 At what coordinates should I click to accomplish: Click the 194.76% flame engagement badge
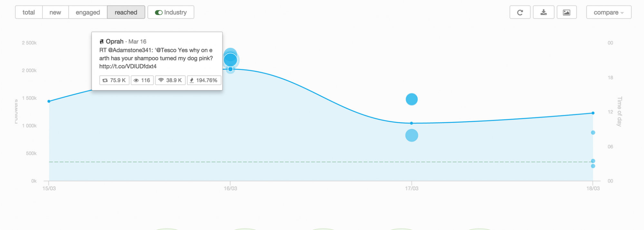point(204,80)
